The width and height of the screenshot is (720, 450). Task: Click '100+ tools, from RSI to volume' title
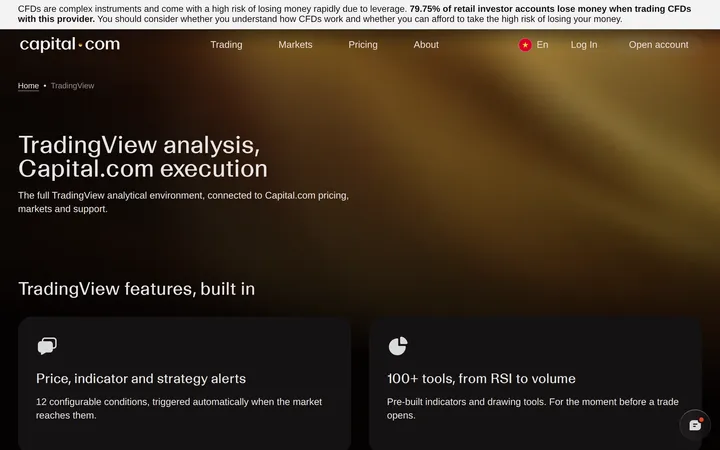[x=481, y=379]
